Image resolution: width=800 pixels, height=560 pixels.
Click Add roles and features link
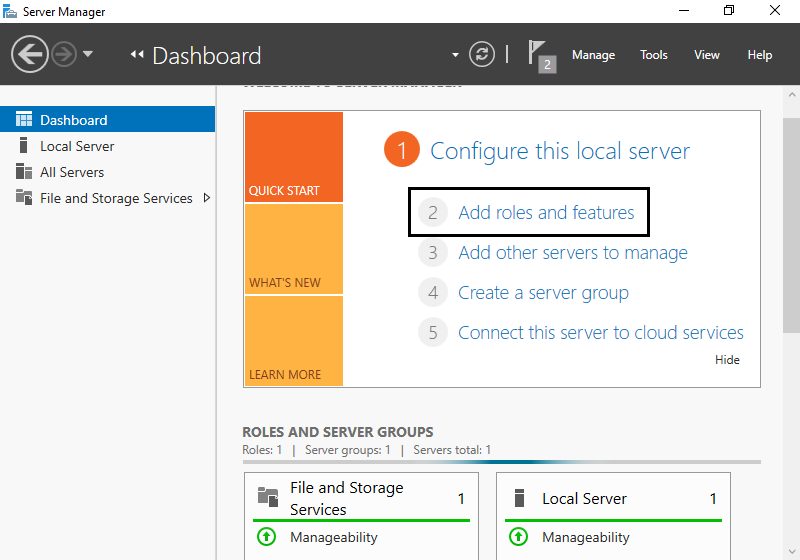click(546, 212)
